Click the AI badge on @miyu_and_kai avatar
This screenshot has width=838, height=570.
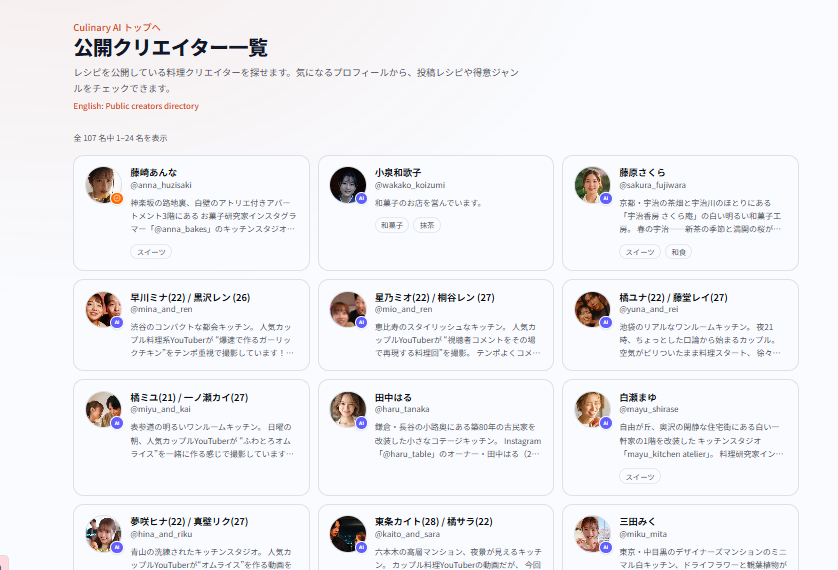(117, 423)
